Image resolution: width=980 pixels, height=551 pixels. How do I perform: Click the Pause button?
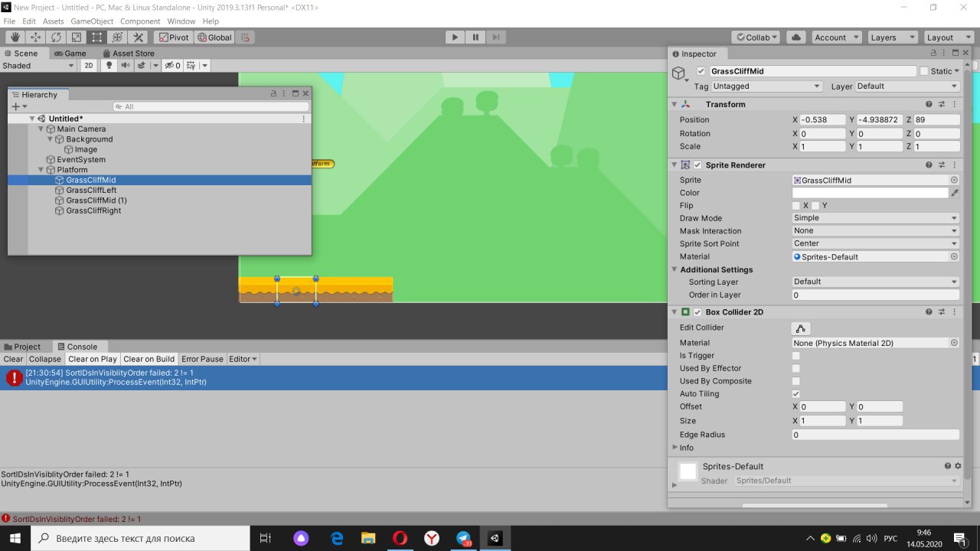tap(475, 37)
